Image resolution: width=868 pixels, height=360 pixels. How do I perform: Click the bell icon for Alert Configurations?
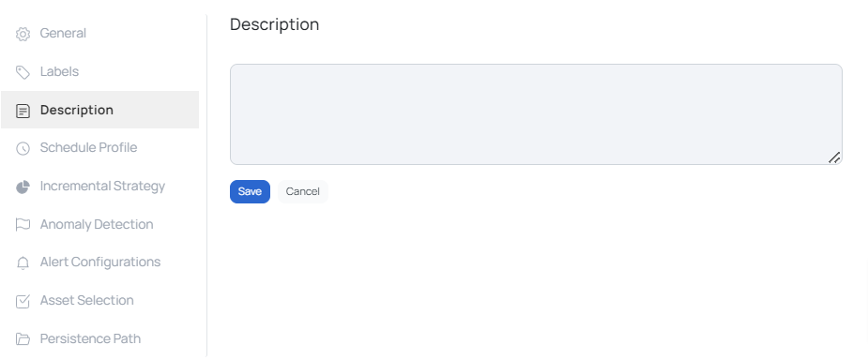click(23, 262)
